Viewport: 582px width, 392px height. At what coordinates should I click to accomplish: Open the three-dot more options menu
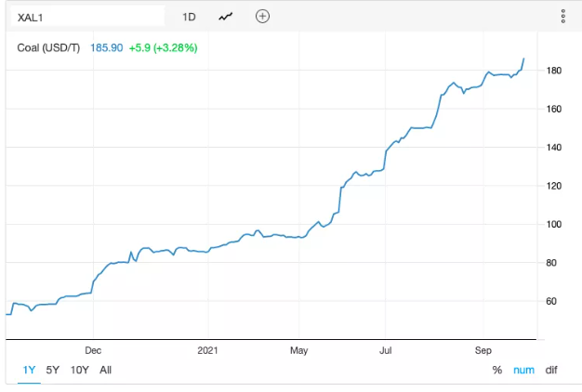pos(562,17)
